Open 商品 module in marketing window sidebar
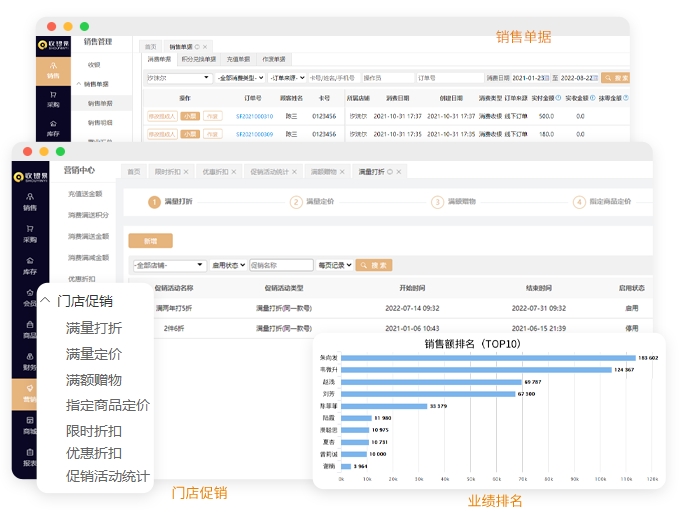Viewport: 686px width, 518px height. 30,330
